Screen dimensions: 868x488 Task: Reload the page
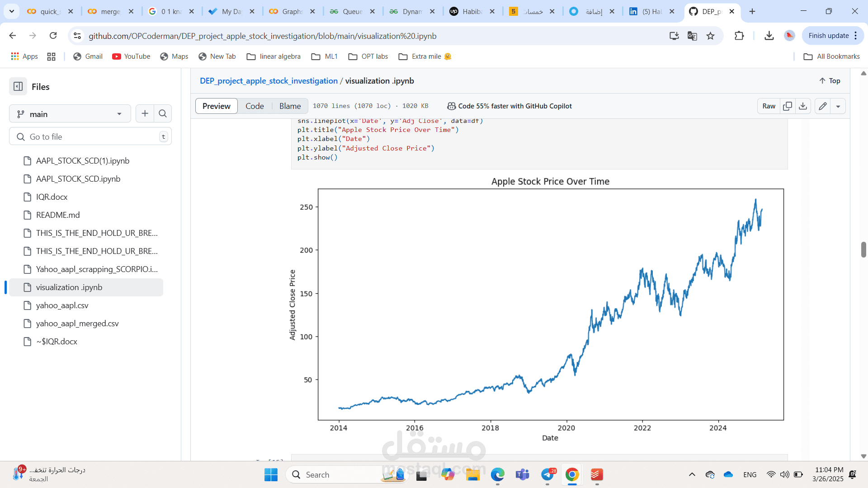coord(53,35)
